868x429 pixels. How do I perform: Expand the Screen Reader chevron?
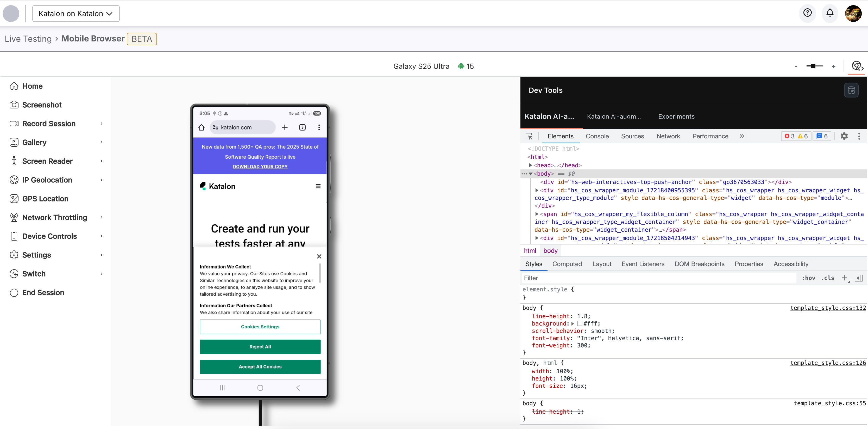coord(101,161)
